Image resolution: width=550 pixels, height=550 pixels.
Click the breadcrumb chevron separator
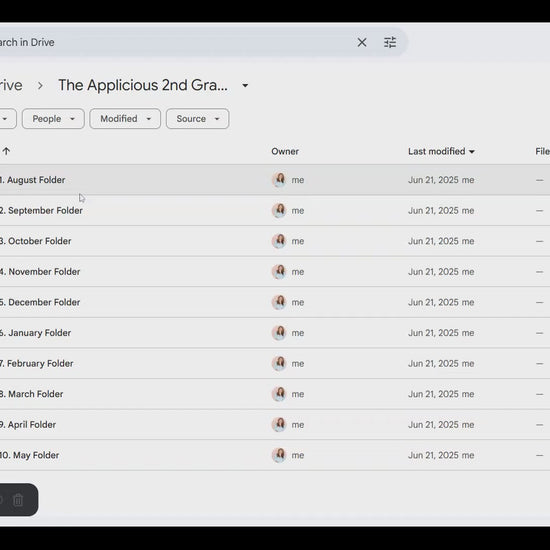[x=40, y=86]
